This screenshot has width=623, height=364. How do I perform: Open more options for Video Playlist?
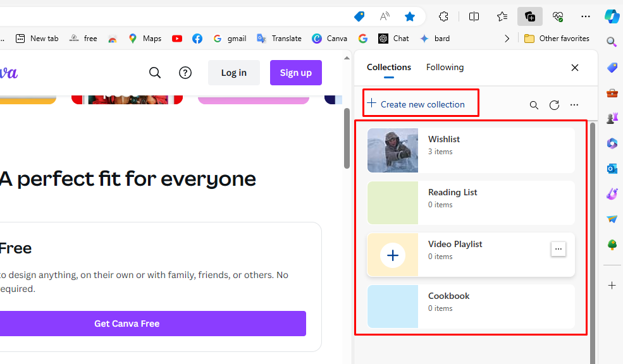coord(558,249)
